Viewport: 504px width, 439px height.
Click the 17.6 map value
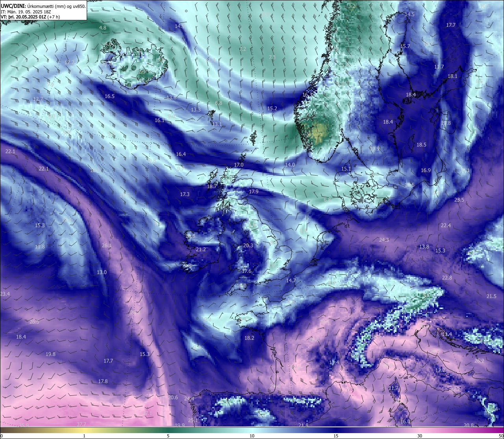pos(246,271)
